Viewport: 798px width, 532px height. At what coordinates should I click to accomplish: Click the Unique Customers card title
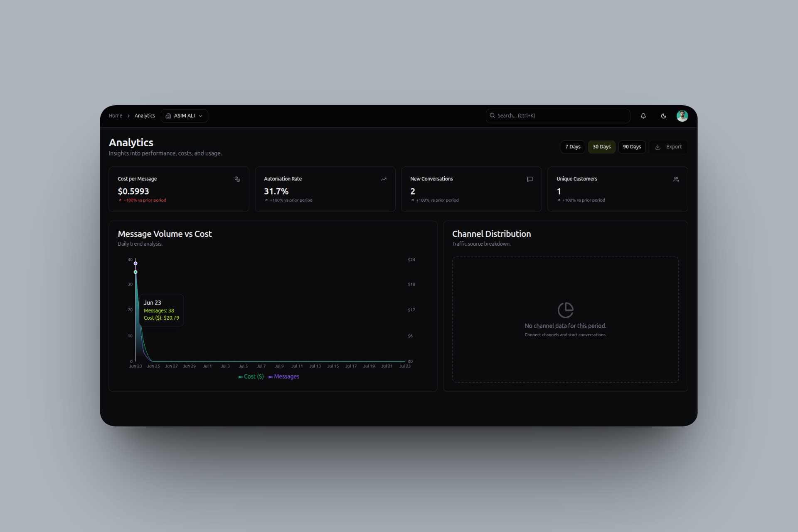[x=577, y=179]
